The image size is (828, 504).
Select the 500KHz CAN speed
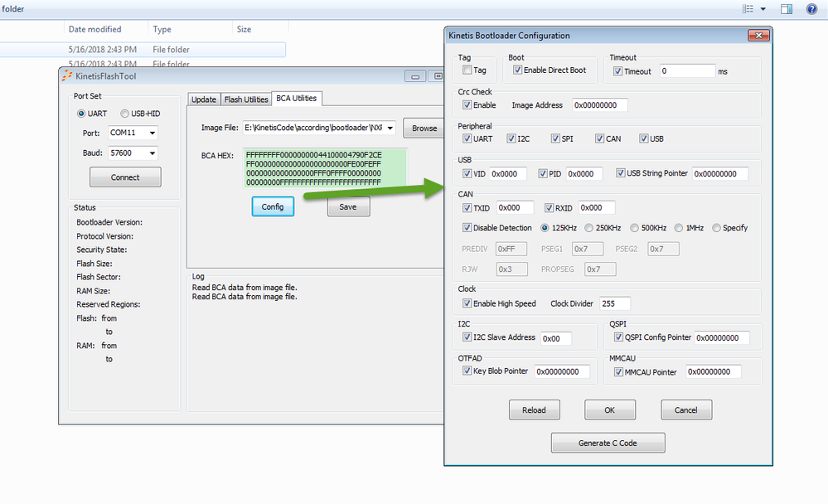click(x=634, y=228)
